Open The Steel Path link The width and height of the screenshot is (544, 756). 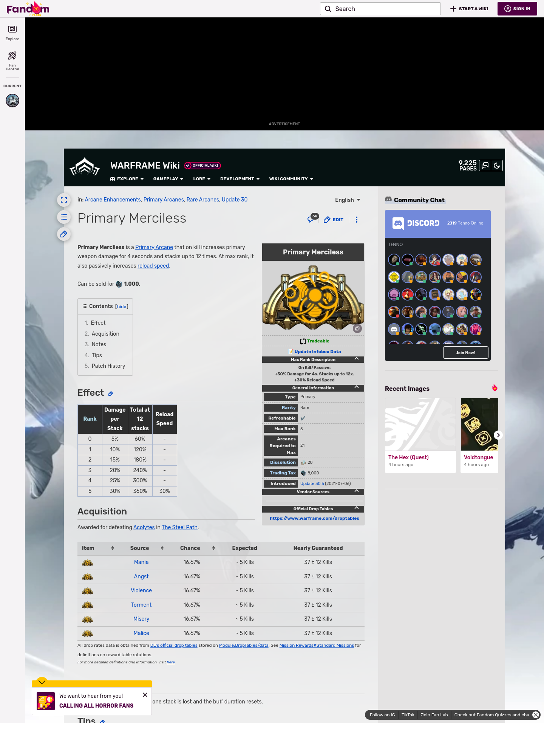tap(179, 527)
